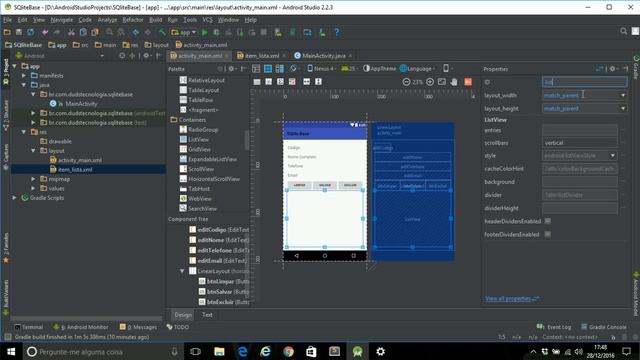This screenshot has height=360, width=640.
Task: Show blueprint view only icon
Action: pos(268,69)
